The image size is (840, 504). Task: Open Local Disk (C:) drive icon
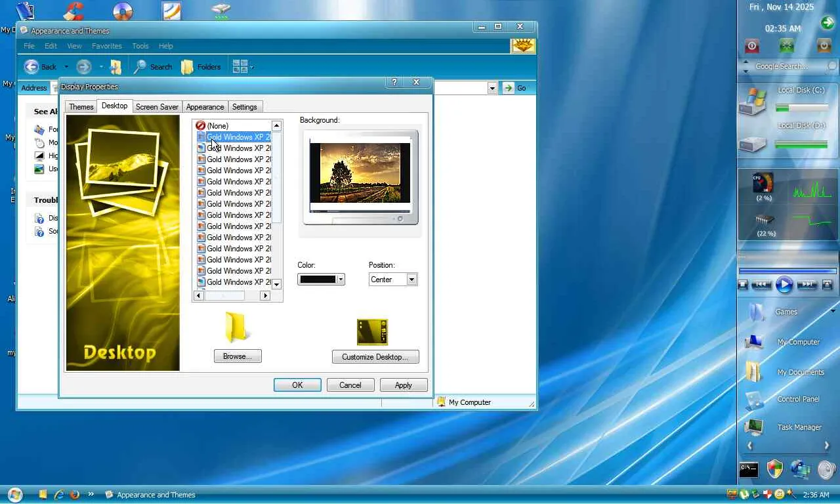pyautogui.click(x=752, y=102)
